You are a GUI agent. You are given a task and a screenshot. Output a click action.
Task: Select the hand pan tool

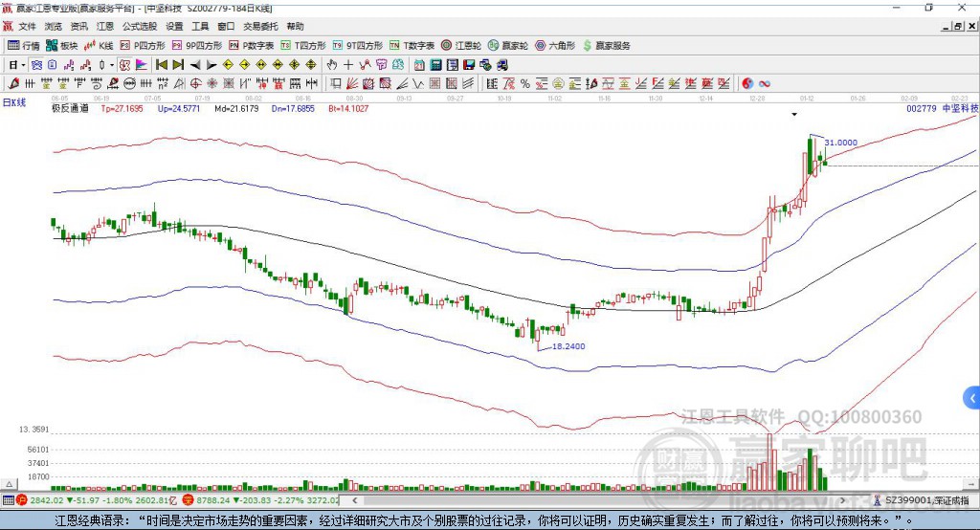pyautogui.click(x=331, y=65)
